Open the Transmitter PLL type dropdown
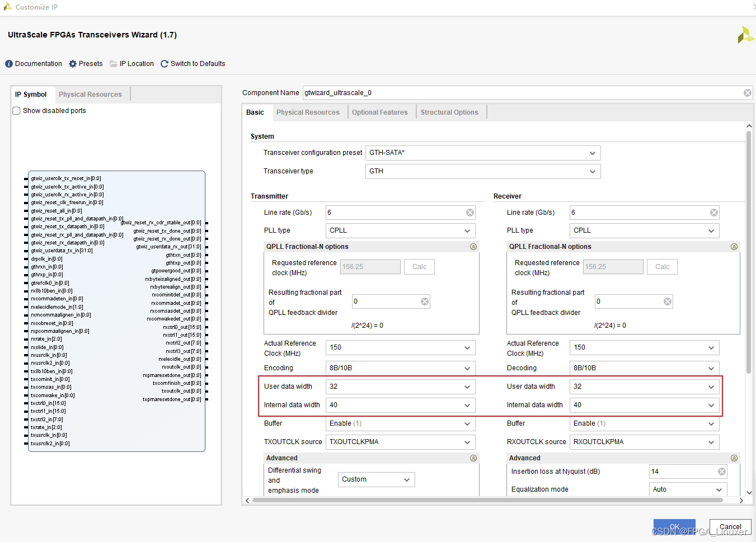 point(401,230)
